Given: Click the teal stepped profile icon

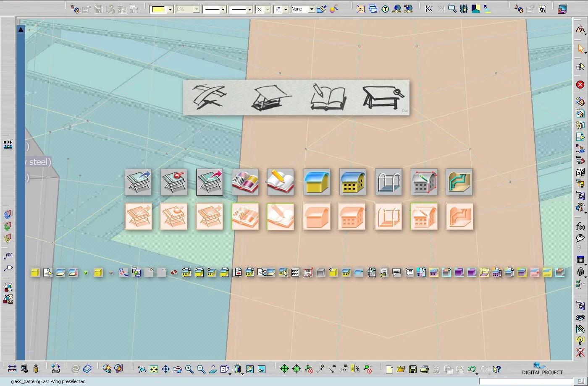Looking at the screenshot, I should tap(459, 182).
